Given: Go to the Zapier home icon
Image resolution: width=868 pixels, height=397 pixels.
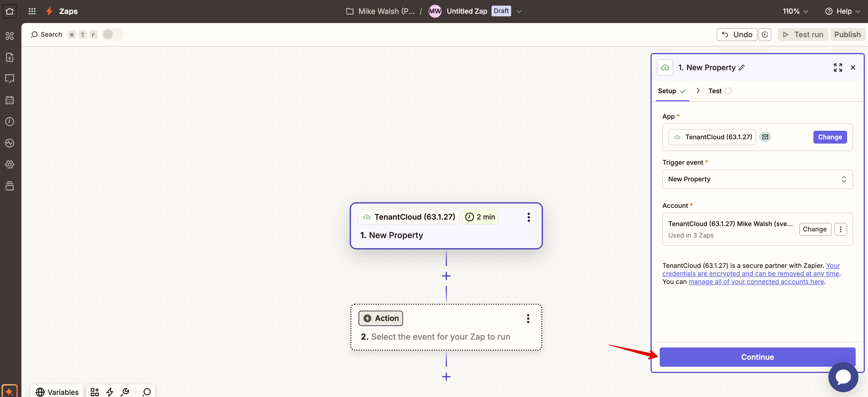Looking at the screenshot, I should tap(9, 11).
